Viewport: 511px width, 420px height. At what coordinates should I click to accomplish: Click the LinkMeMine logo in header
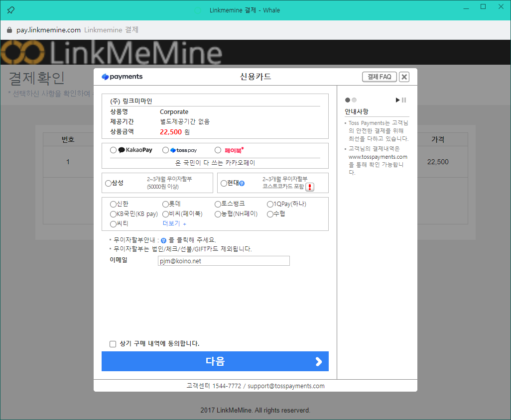[112, 52]
